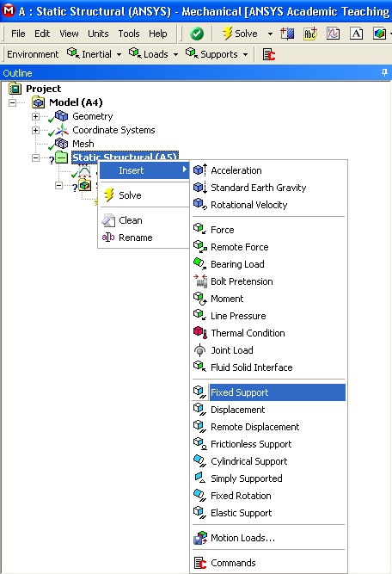
Task: Collapse the Model (A4) tree node
Action: coord(12,102)
